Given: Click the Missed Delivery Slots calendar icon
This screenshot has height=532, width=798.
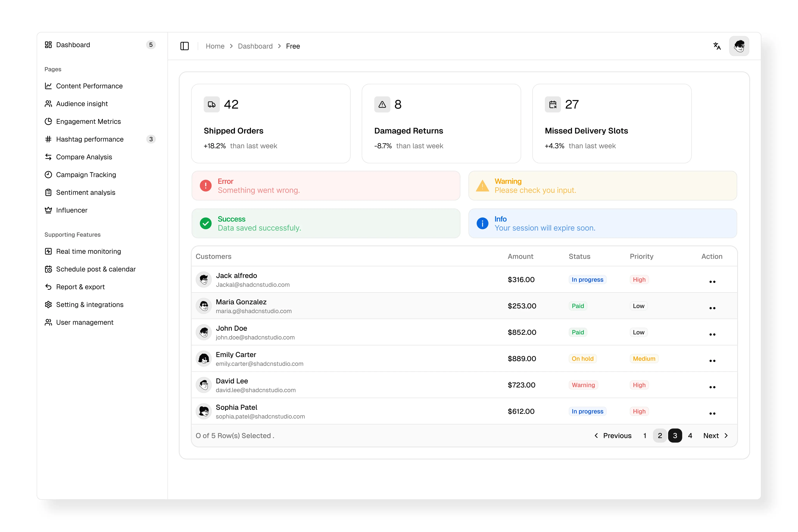Looking at the screenshot, I should (x=553, y=105).
